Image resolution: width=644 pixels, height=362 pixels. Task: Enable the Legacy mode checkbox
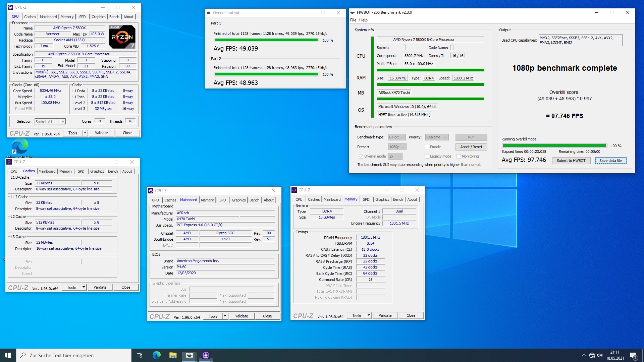click(x=427, y=156)
